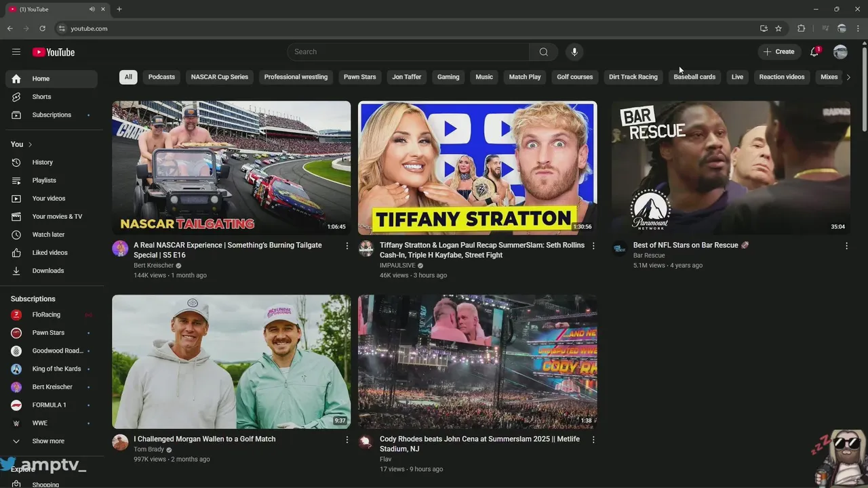Open options menu for Tiffany Stratton video
Image resolution: width=868 pixels, height=488 pixels.
pos(593,246)
